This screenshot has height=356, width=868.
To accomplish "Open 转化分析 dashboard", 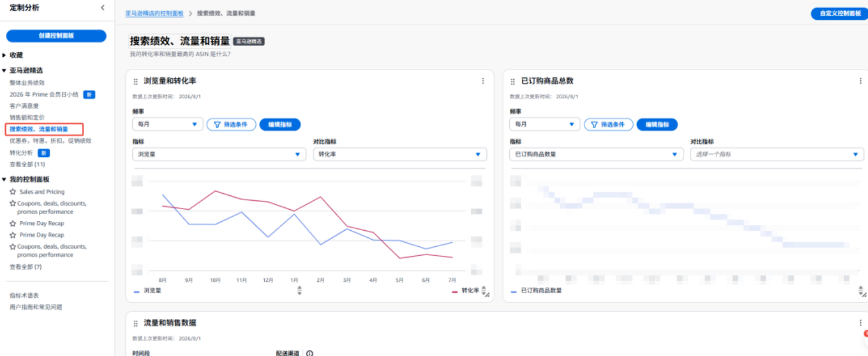I will coord(21,153).
